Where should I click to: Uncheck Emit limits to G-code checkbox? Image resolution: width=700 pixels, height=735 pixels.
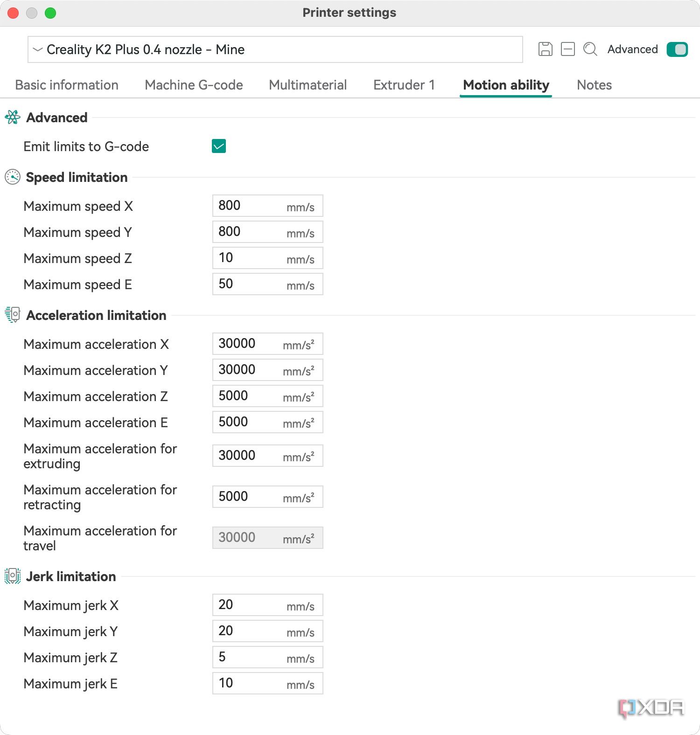pyautogui.click(x=219, y=146)
